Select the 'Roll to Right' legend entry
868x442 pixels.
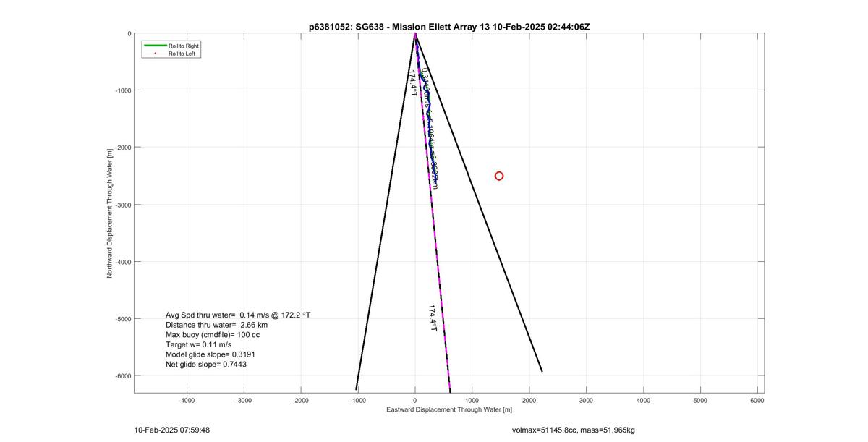pyautogui.click(x=170, y=46)
